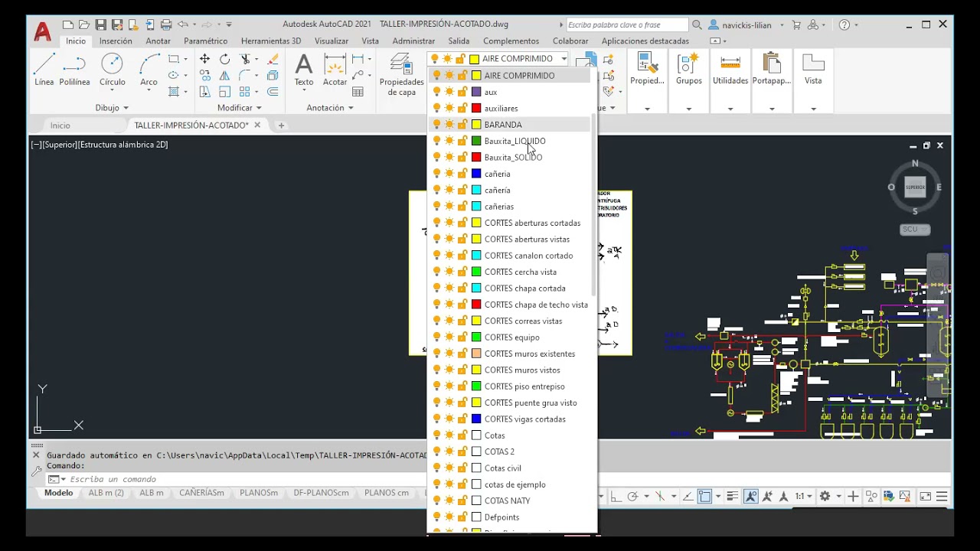Expand the Modificar panel

click(x=240, y=108)
